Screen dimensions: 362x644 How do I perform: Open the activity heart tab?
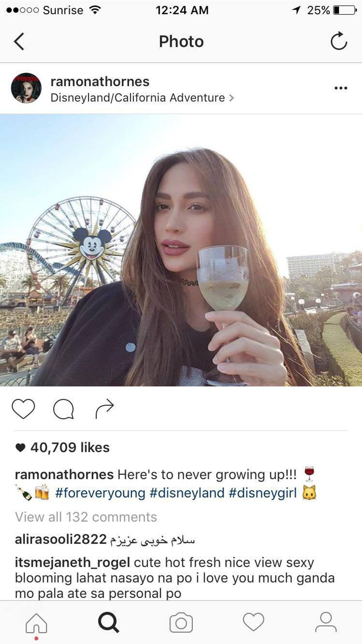[x=253, y=622]
